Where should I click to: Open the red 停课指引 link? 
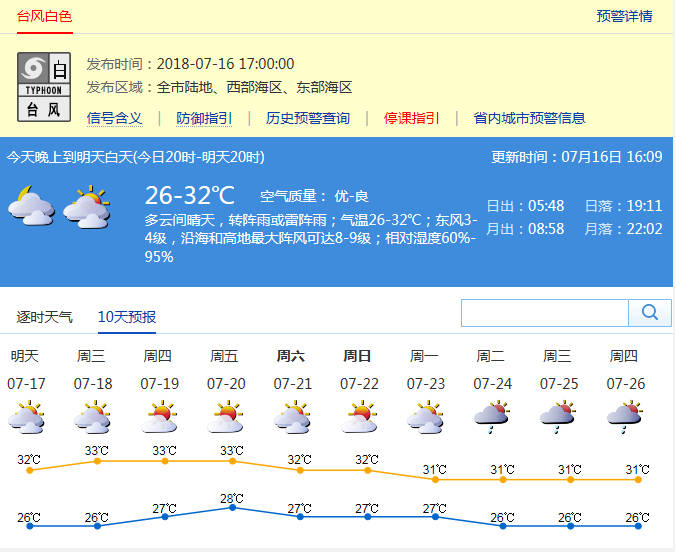tap(411, 118)
